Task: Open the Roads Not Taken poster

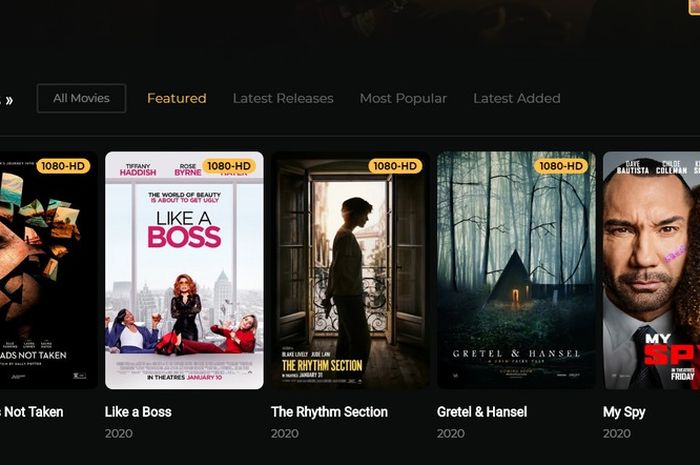Action: click(x=49, y=270)
